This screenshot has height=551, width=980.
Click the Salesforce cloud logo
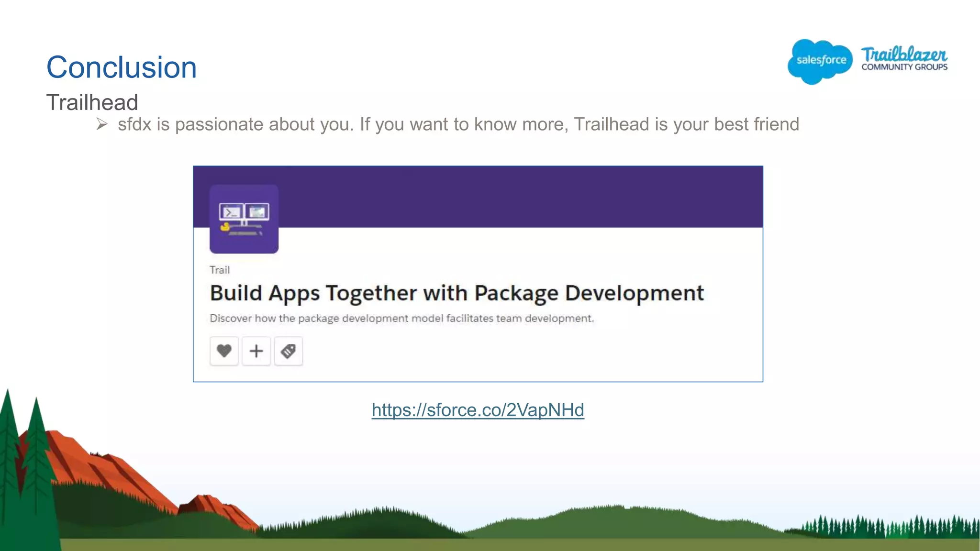click(x=820, y=61)
